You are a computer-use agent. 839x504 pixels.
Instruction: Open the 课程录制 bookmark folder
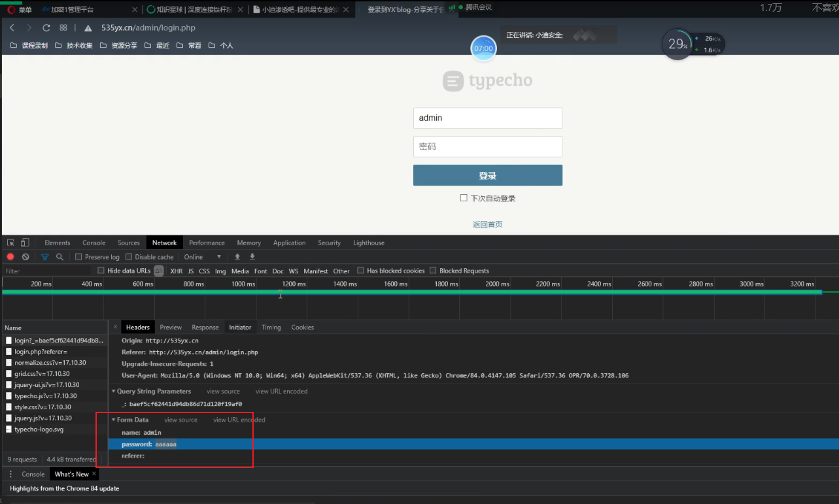[x=30, y=46]
